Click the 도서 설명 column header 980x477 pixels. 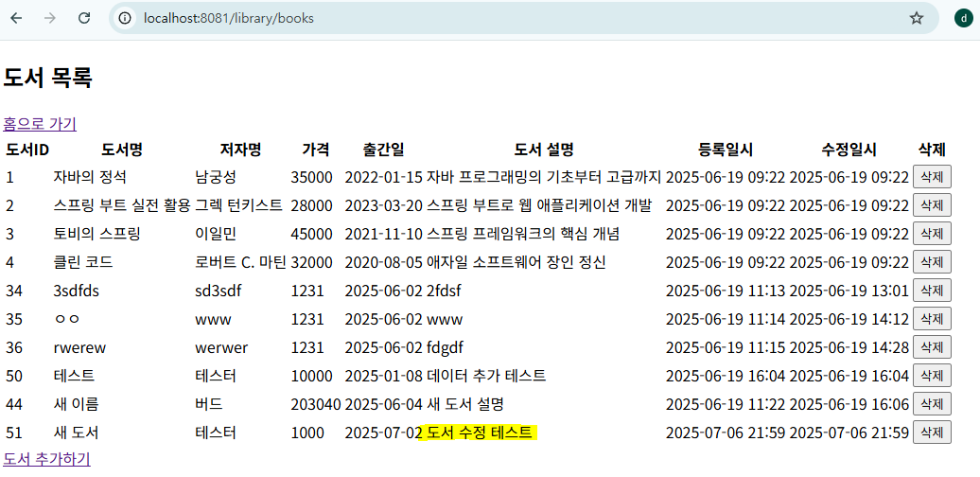coord(544,150)
